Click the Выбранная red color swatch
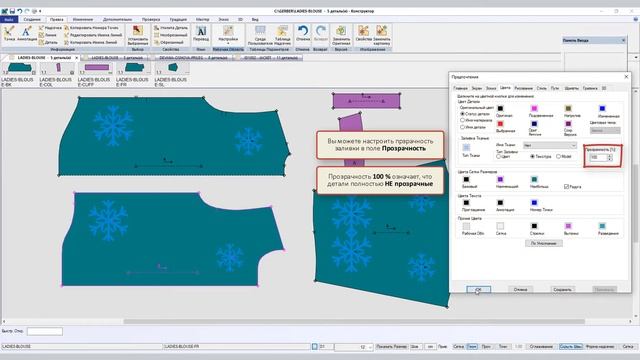Image resolution: width=640 pixels, height=360 pixels. click(x=500, y=124)
